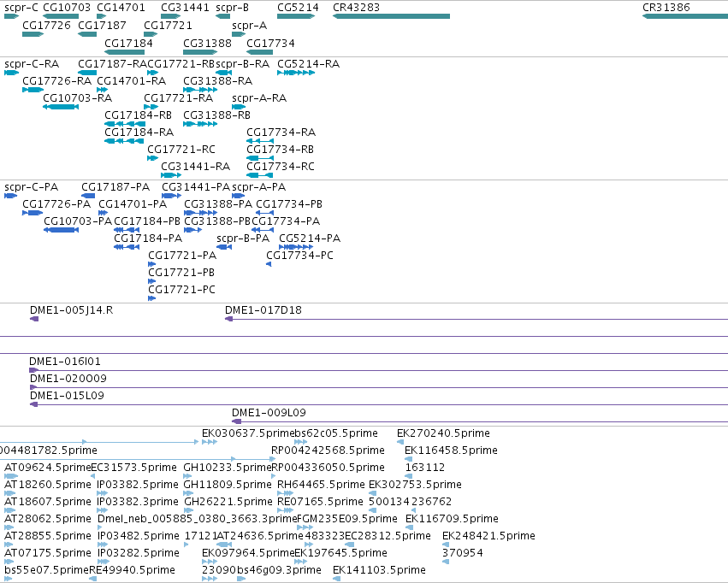Screen dimensions: 728x583
Task: Select transcript CG17734-RA
Action: (x=281, y=132)
